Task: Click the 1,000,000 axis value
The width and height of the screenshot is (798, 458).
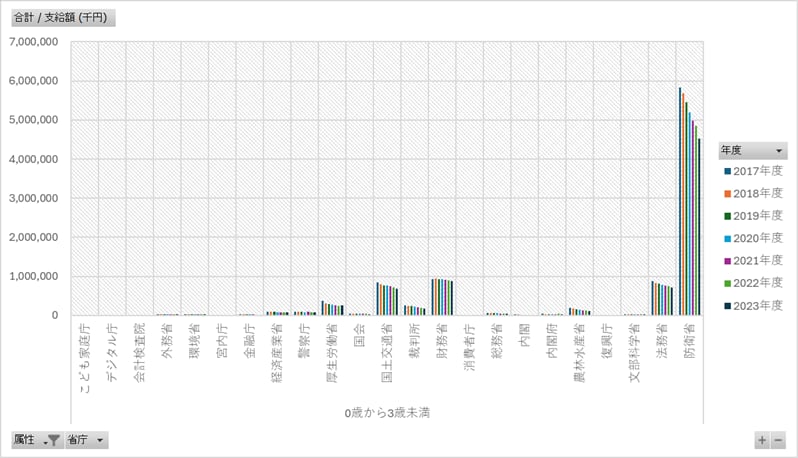Action: pos(33,276)
